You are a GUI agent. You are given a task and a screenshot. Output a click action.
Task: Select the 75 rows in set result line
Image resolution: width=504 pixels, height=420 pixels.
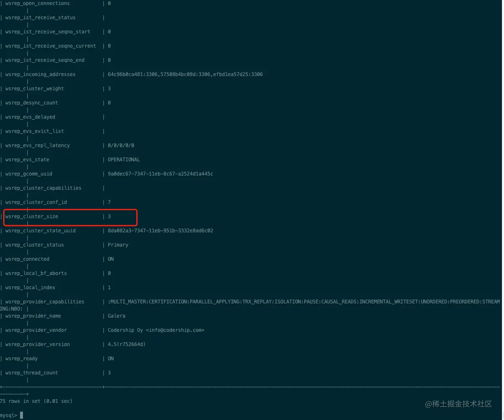36,401
